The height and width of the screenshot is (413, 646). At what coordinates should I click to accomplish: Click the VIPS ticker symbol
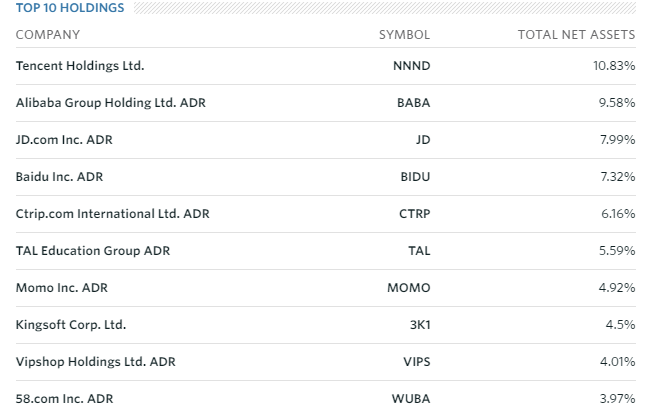[417, 362]
